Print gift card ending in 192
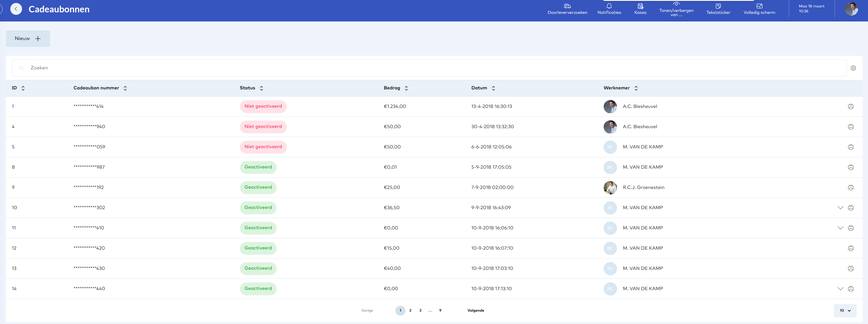This screenshot has height=324, width=868. point(850,187)
